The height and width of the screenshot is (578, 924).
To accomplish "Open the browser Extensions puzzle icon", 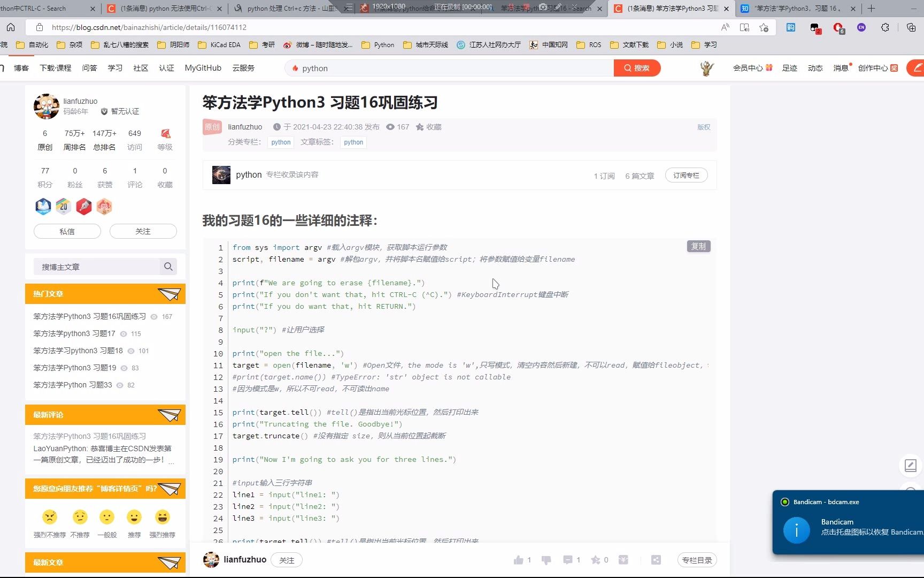I will point(885,27).
